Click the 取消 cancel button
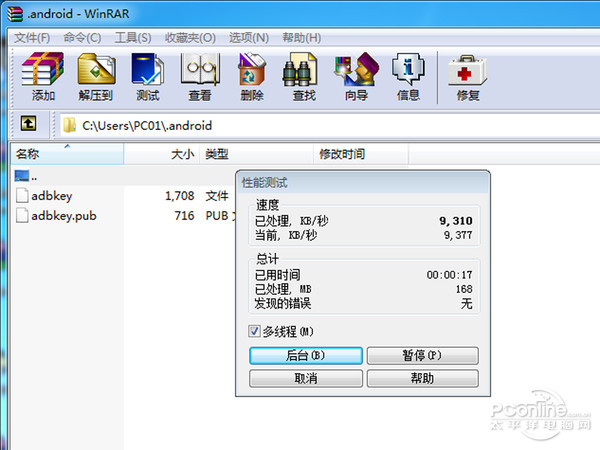This screenshot has height=450, width=600. [x=306, y=378]
